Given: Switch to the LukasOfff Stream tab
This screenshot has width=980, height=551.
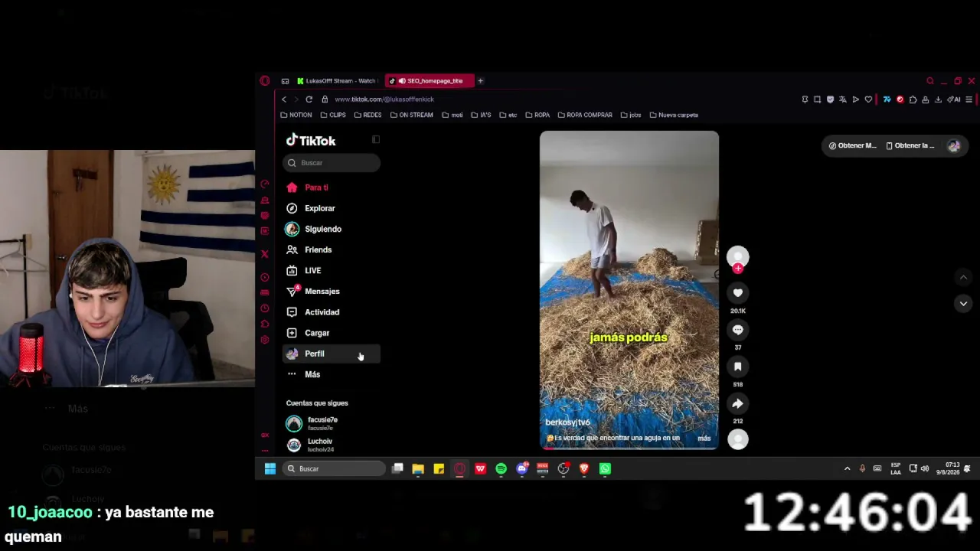Looking at the screenshot, I should tap(338, 80).
